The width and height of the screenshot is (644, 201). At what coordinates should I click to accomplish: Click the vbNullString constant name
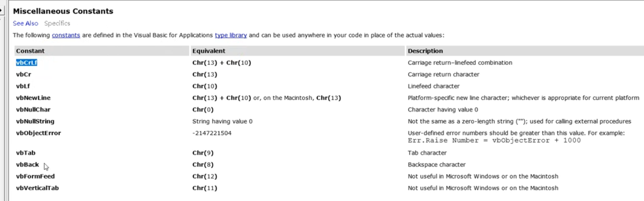coord(35,121)
